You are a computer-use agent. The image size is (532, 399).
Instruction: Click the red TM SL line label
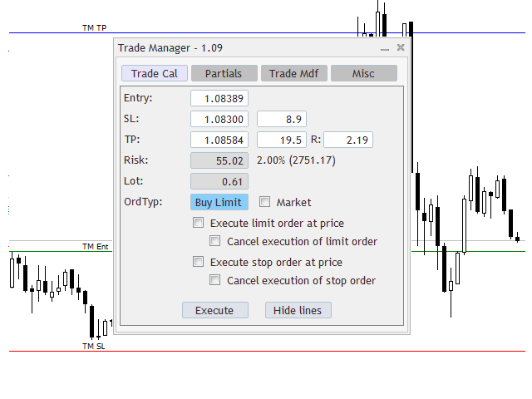click(x=94, y=346)
